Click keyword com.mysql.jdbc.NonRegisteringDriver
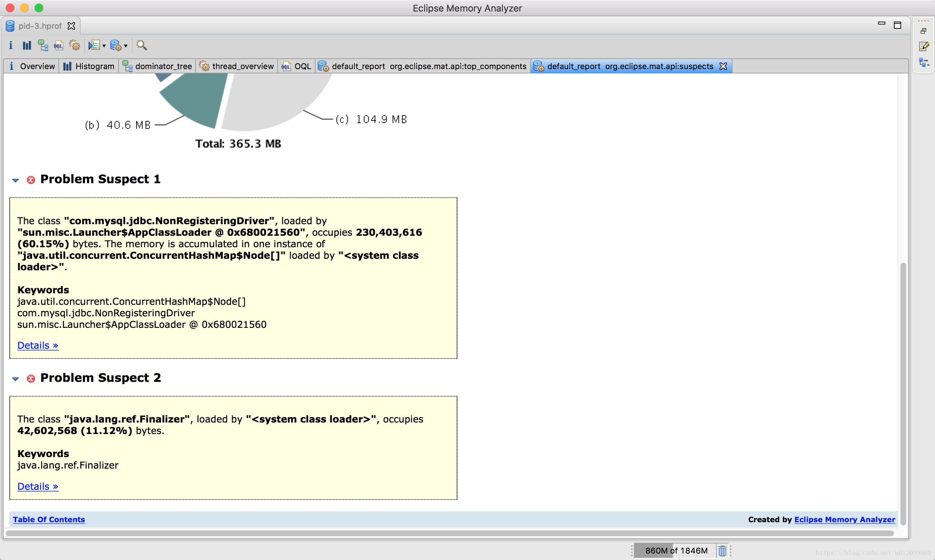Screen dimensions: 935x560 pos(106,313)
